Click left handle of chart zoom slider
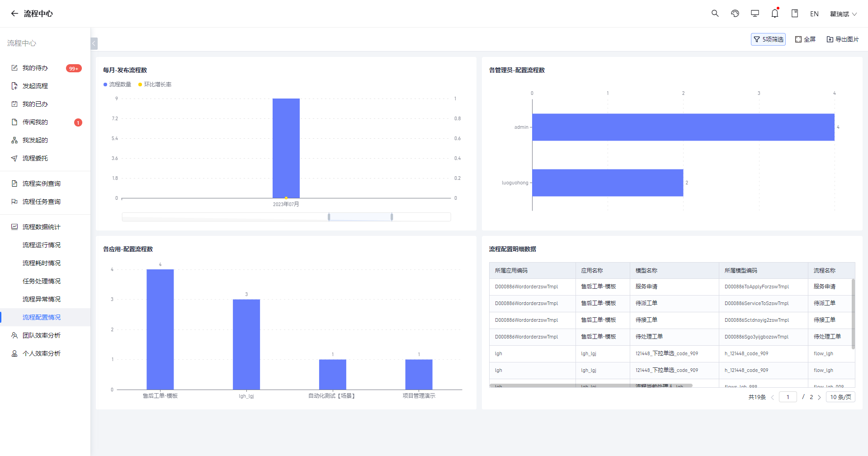The height and width of the screenshot is (456, 868). tap(329, 217)
